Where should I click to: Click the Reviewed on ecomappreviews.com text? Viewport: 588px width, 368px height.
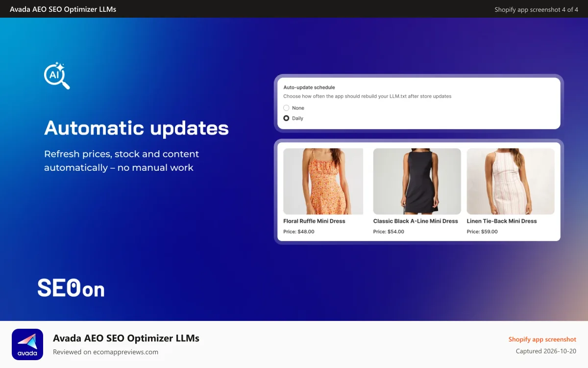click(x=105, y=352)
